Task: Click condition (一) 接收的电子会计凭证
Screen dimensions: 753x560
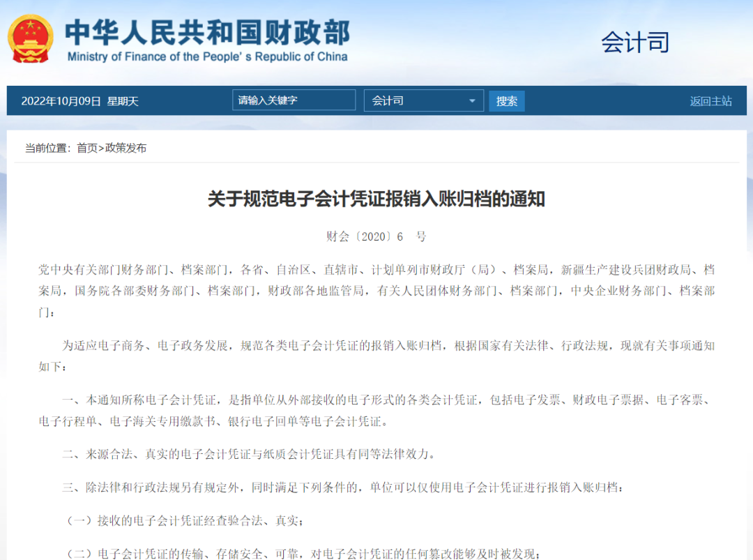Action: (185, 520)
